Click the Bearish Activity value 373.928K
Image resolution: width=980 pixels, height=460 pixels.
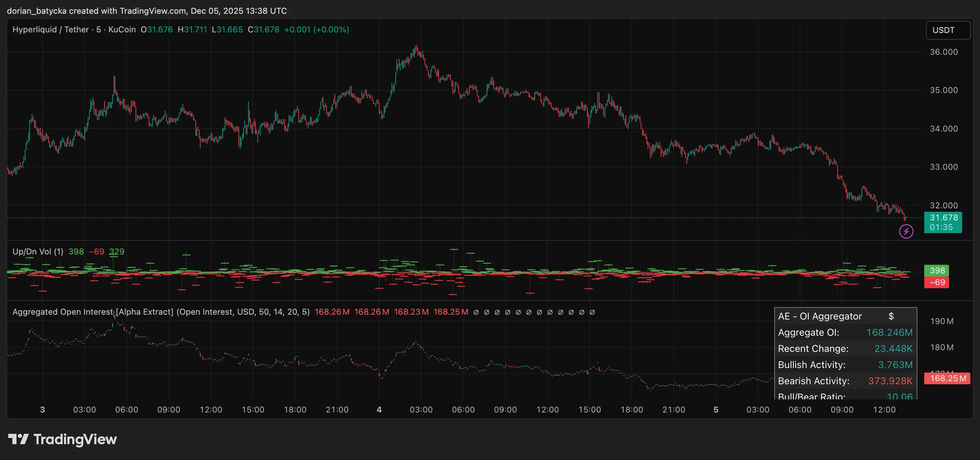[890, 381]
